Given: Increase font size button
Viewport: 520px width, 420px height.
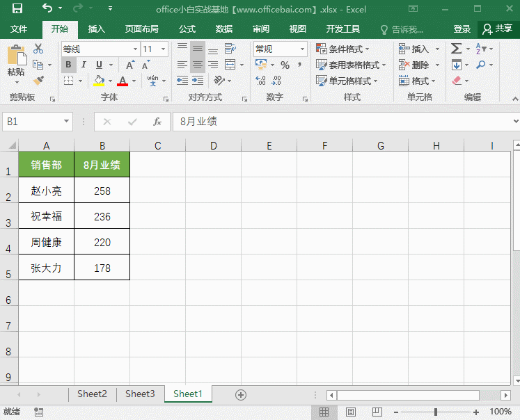Looking at the screenshot, I should [x=130, y=65].
